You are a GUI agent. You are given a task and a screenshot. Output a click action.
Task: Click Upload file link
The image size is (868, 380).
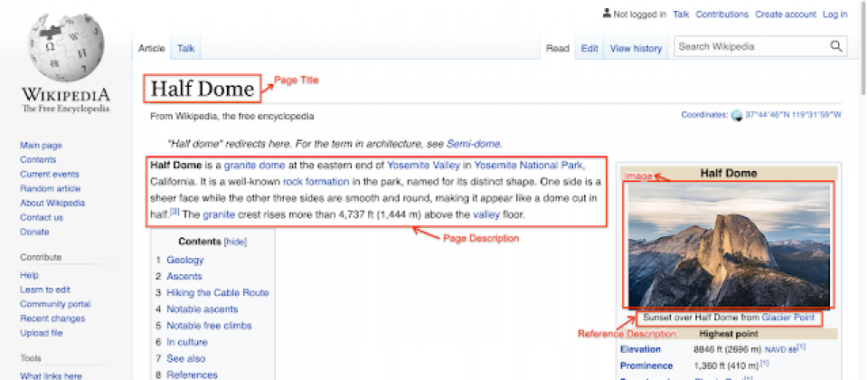41,332
